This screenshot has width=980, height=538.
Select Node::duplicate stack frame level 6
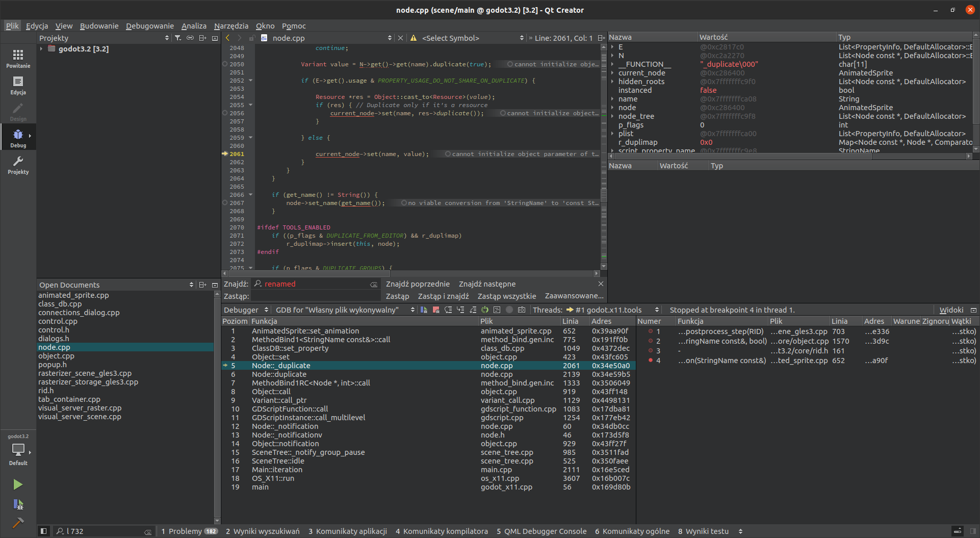[x=428, y=374]
